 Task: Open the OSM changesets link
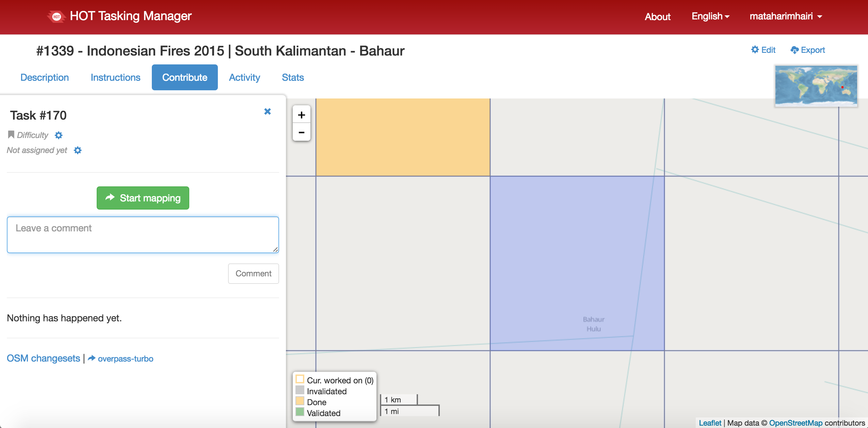click(44, 358)
